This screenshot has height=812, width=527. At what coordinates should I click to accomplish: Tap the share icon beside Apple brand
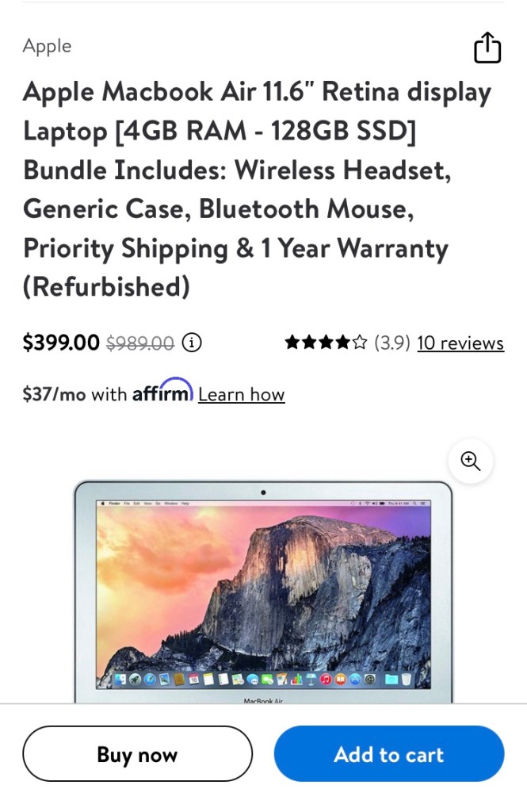(x=487, y=48)
